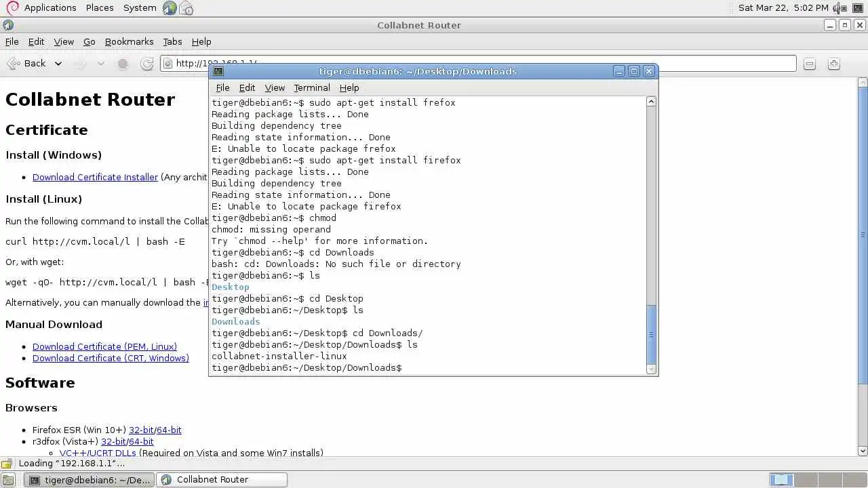Click the clock showing Sat Mar 22
This screenshot has height=488, width=868.
[x=783, y=7]
